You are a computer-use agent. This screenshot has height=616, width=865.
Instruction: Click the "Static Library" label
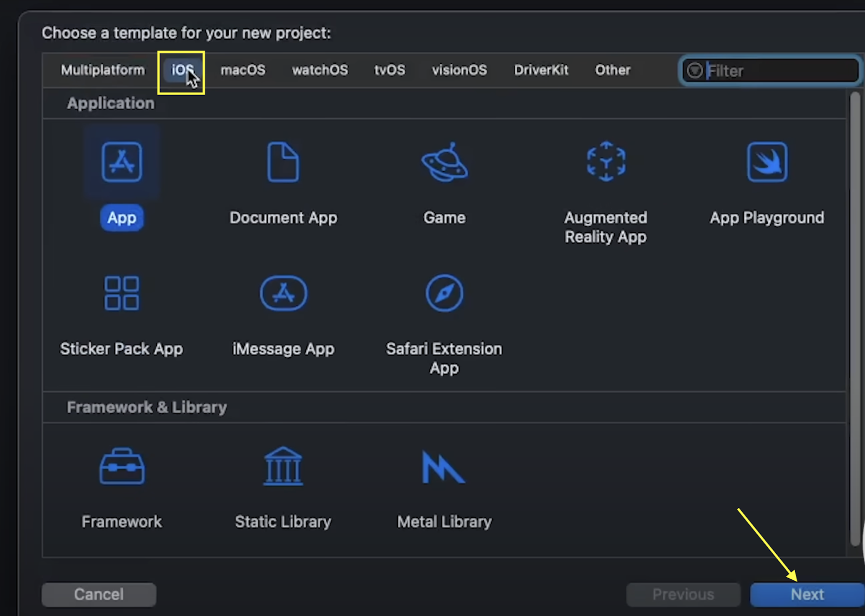(283, 521)
